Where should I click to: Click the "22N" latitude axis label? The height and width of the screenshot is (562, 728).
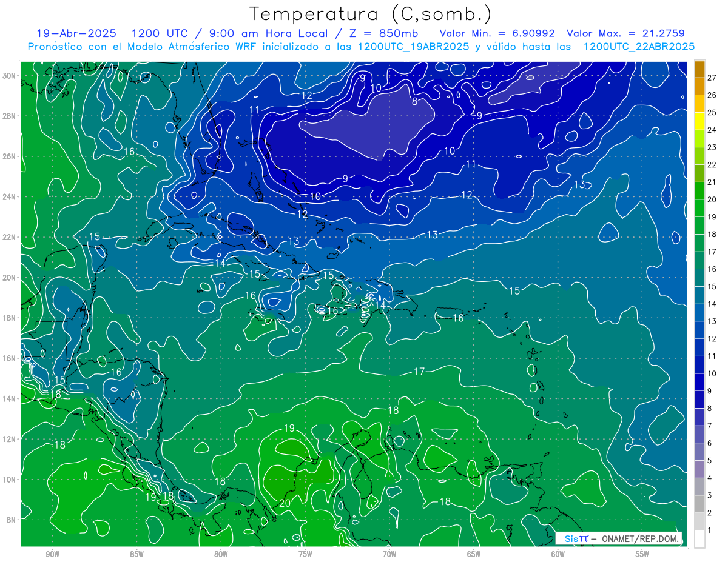coord(9,237)
